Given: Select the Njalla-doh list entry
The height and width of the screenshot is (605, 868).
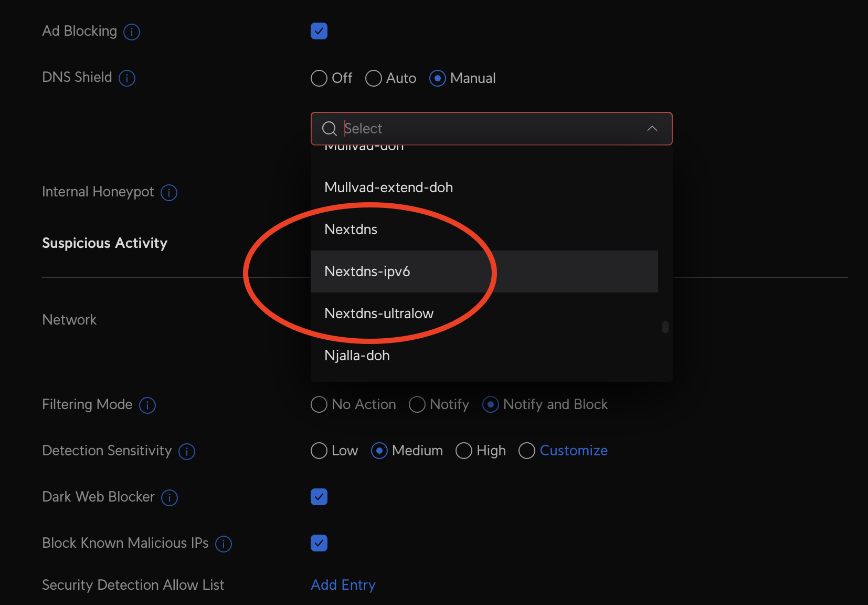Looking at the screenshot, I should 357,356.
